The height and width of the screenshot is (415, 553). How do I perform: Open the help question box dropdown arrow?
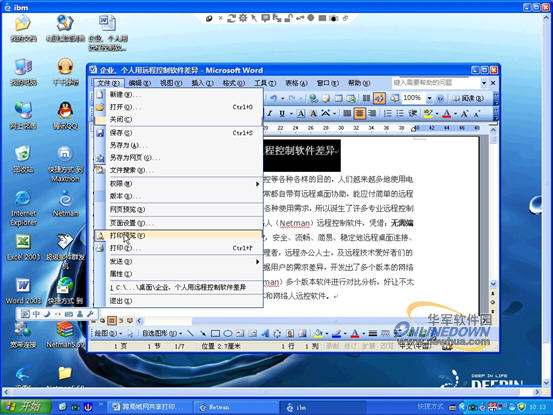coord(484,83)
